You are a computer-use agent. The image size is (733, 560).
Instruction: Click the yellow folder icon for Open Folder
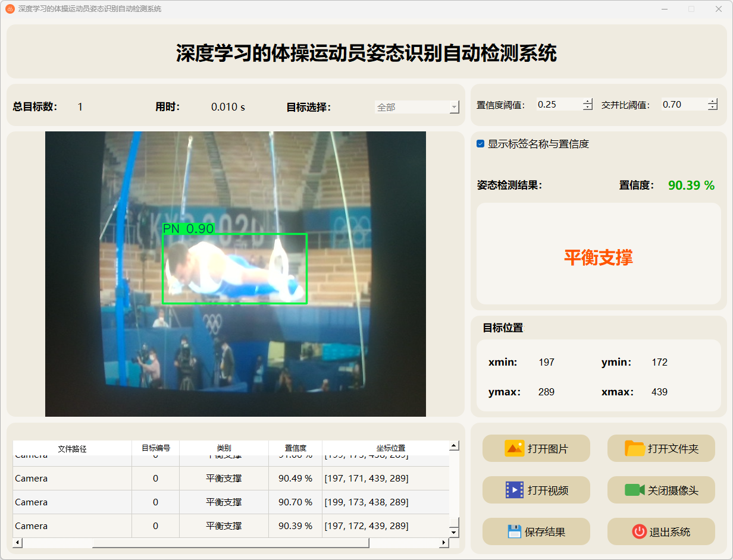click(x=634, y=448)
